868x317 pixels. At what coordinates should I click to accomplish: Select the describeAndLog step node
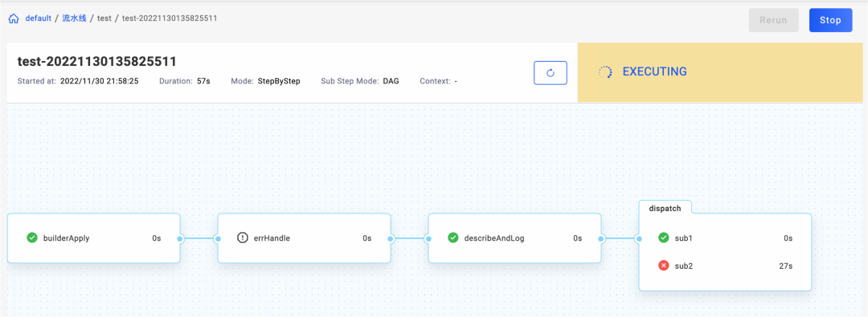(x=514, y=238)
